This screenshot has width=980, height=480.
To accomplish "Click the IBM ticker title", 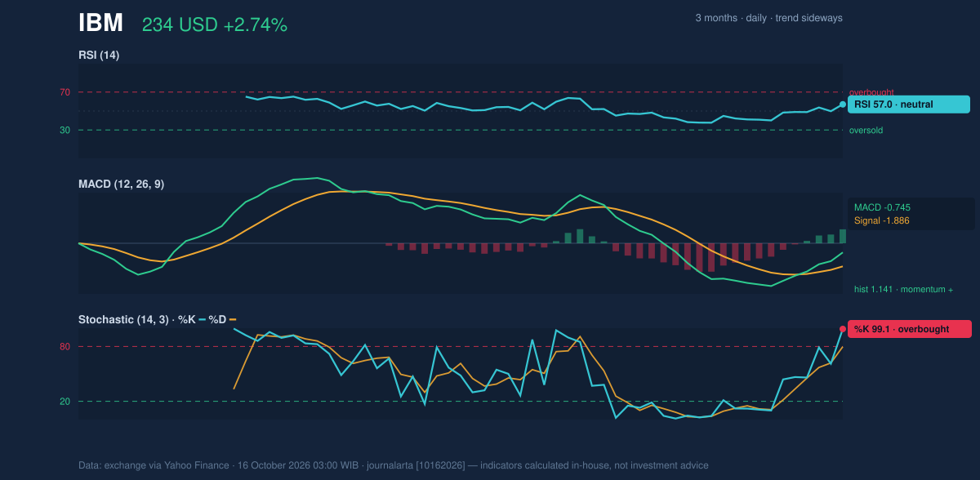I will (x=100, y=23).
